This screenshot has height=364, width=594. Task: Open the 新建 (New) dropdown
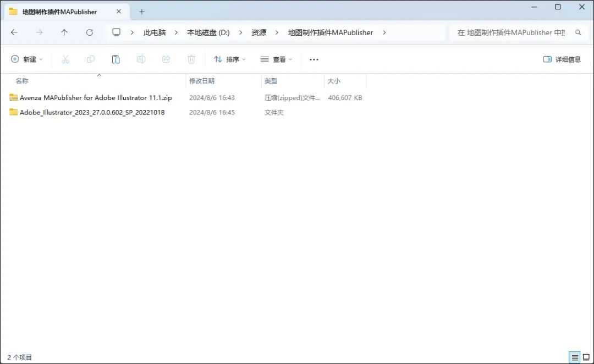tap(27, 59)
